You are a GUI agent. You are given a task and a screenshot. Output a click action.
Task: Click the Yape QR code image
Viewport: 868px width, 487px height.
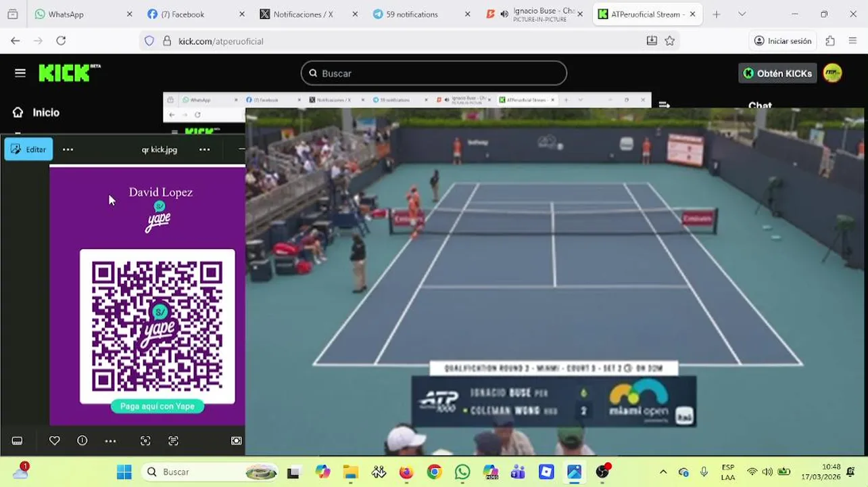click(x=158, y=326)
